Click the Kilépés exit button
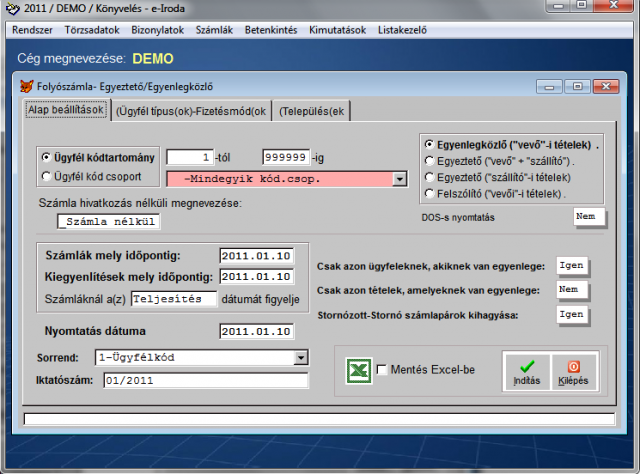The width and height of the screenshot is (640, 474). [x=572, y=371]
